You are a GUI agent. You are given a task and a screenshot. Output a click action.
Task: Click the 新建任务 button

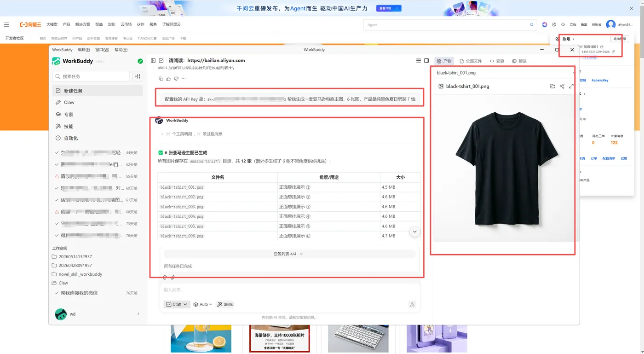tap(98, 91)
